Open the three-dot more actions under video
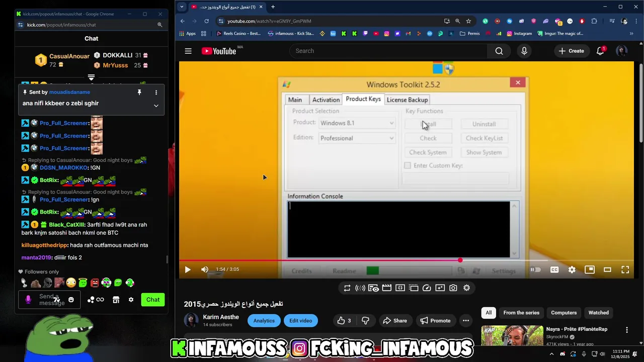 click(466, 321)
